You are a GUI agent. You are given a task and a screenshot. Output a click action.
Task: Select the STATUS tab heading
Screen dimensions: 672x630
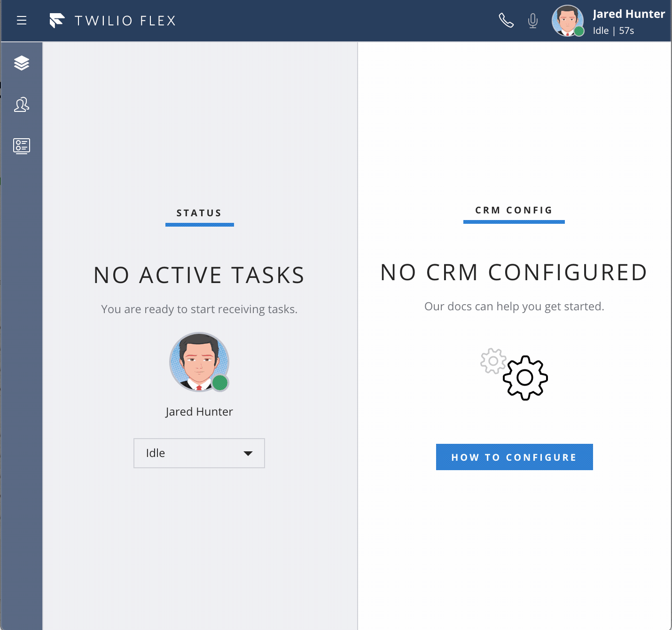click(199, 213)
